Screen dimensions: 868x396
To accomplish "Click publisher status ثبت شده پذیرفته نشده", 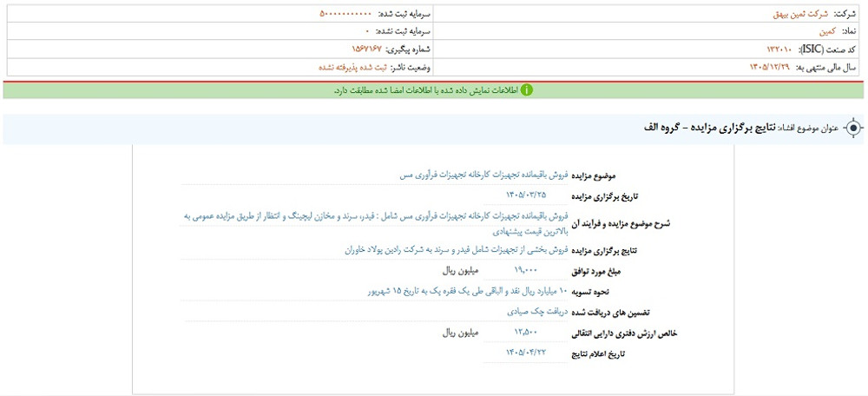I will point(352,67).
